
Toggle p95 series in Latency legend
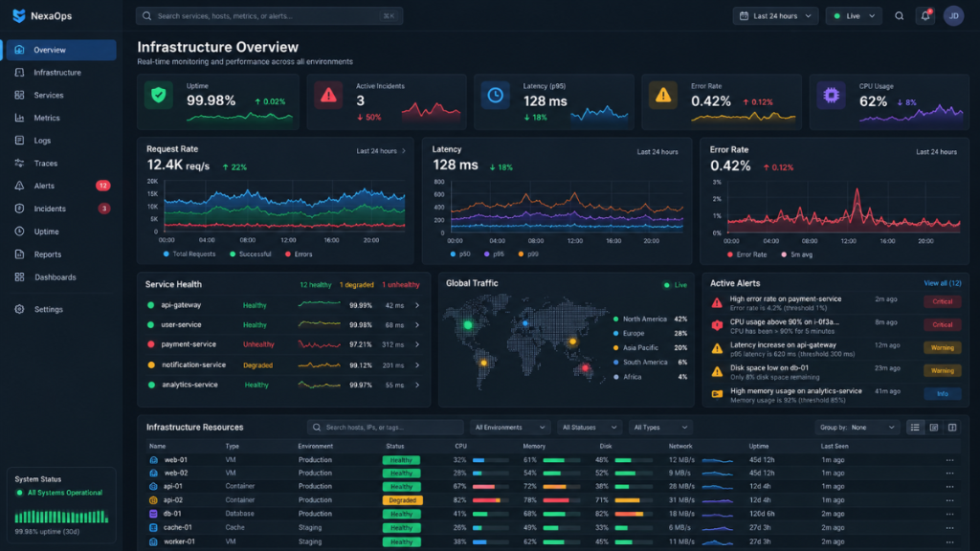click(x=494, y=254)
